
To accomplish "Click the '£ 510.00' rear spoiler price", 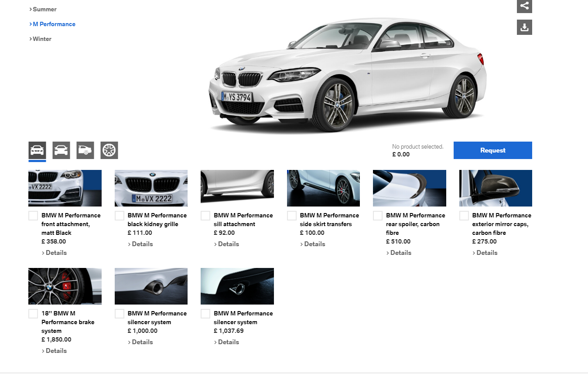I will (x=398, y=241).
